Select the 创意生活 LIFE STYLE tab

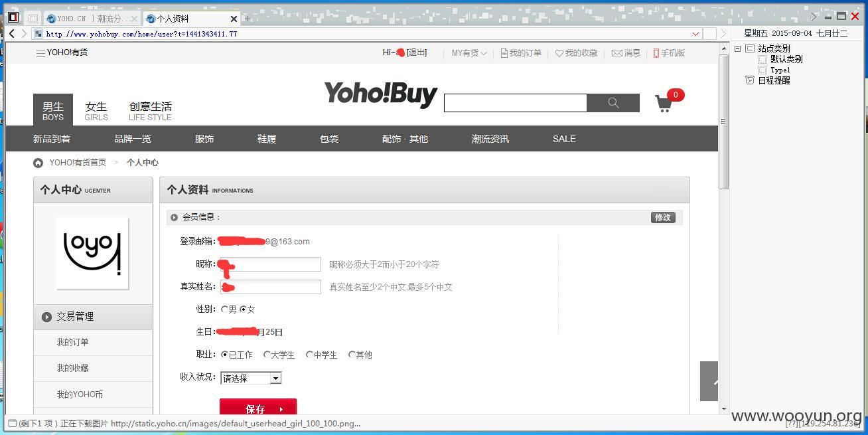pyautogui.click(x=150, y=110)
